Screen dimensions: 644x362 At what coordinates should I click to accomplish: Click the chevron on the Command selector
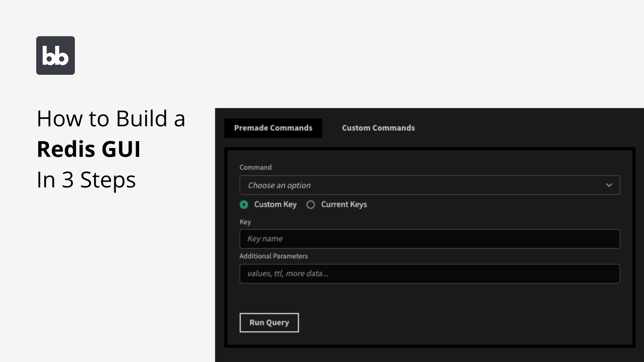click(x=609, y=185)
